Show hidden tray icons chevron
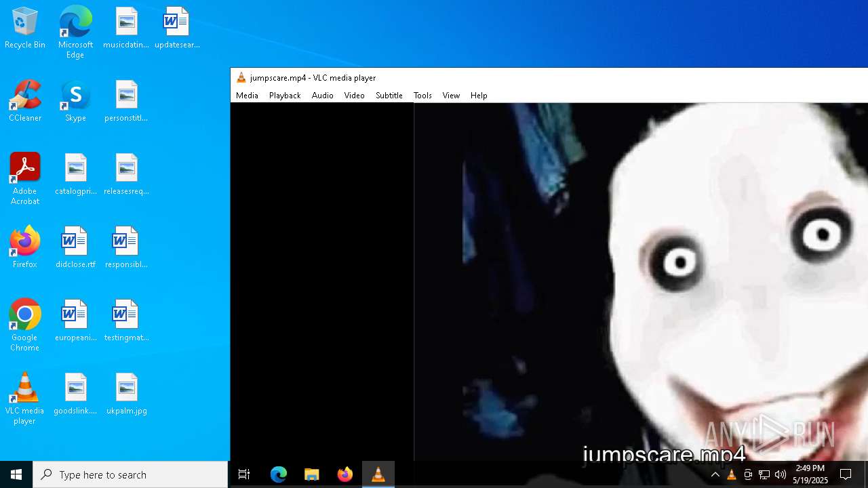 [715, 474]
